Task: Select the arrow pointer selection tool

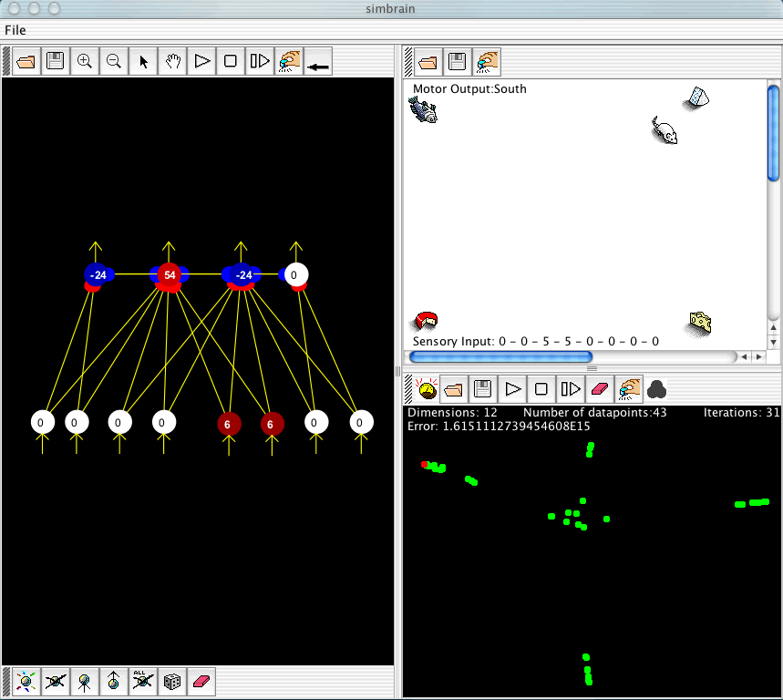Action: click(x=143, y=61)
